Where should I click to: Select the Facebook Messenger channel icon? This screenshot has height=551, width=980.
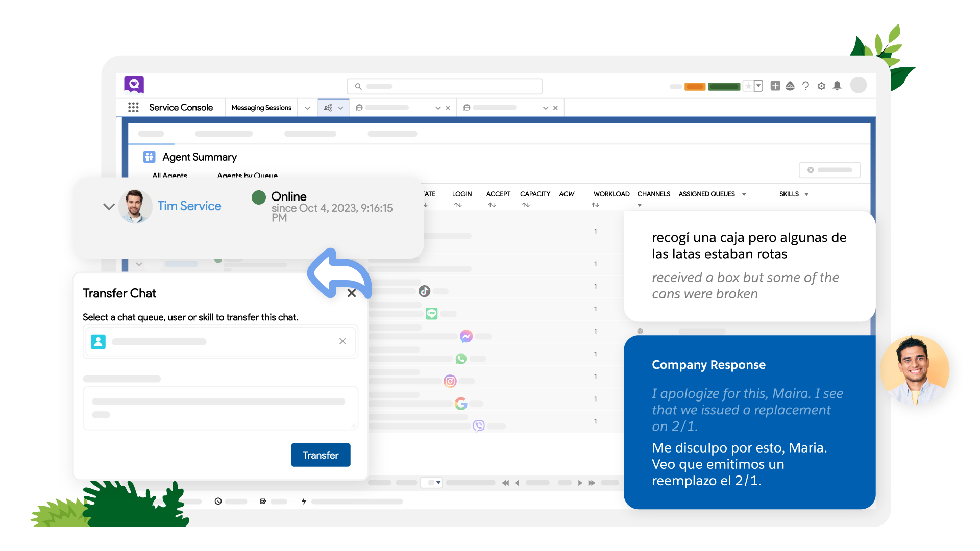click(x=466, y=336)
